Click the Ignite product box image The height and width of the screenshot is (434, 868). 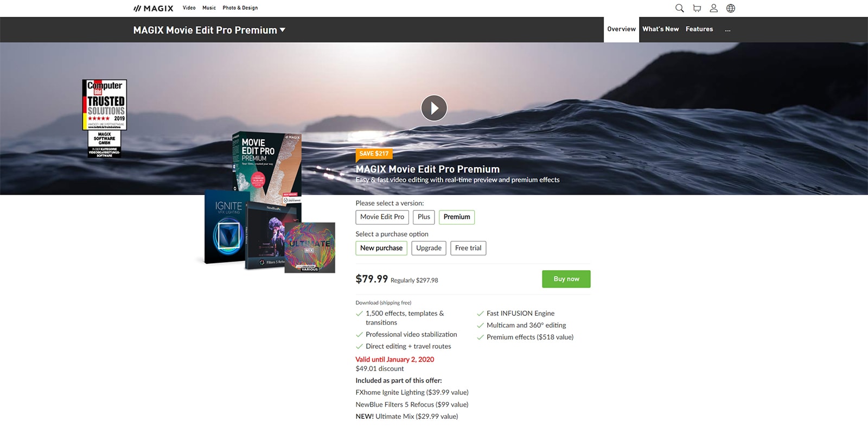(x=226, y=227)
